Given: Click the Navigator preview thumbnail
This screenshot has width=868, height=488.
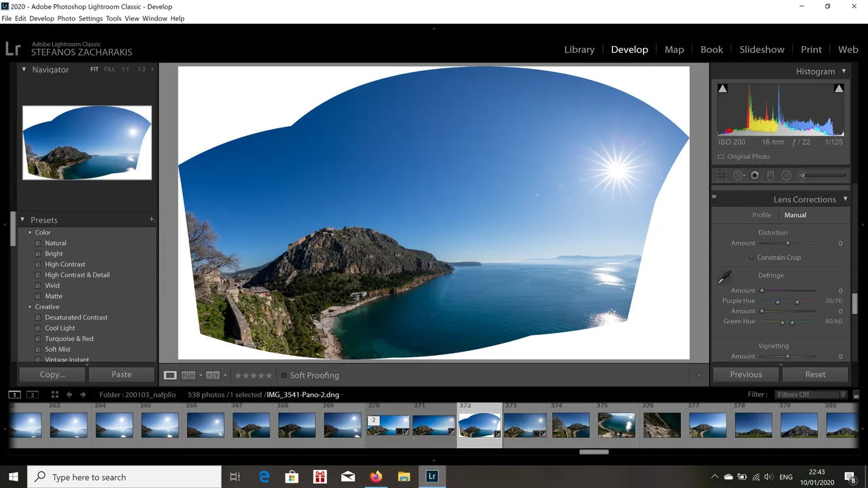Looking at the screenshot, I should pos(87,142).
